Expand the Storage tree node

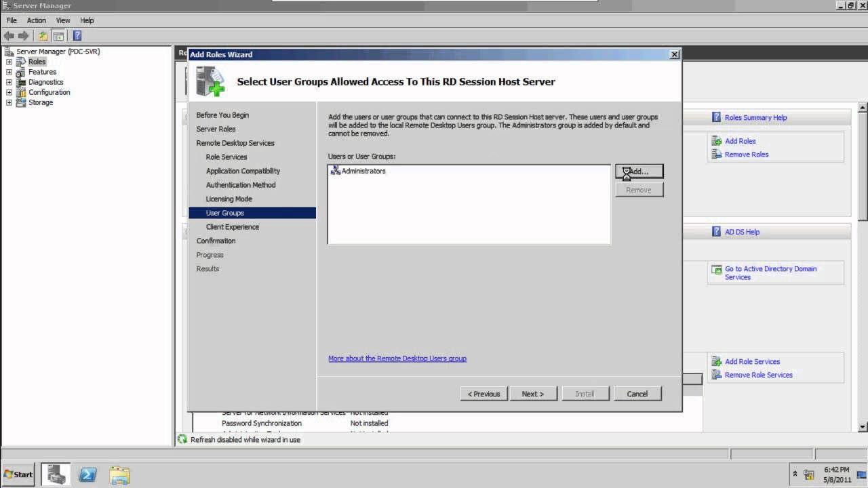[x=9, y=102]
